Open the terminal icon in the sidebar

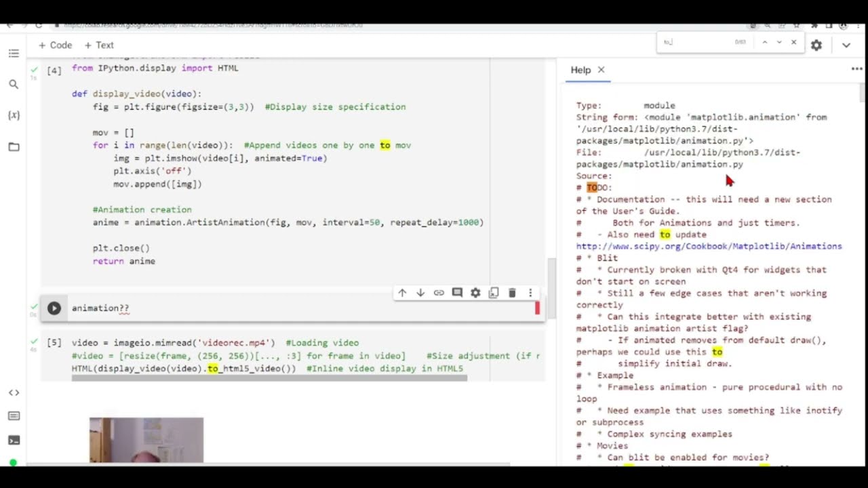[14, 440]
